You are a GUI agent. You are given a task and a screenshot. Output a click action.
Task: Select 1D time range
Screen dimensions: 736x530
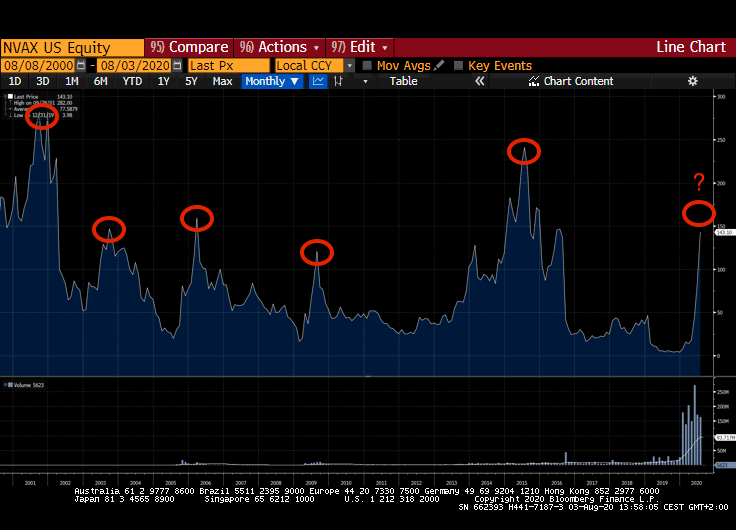coord(15,81)
